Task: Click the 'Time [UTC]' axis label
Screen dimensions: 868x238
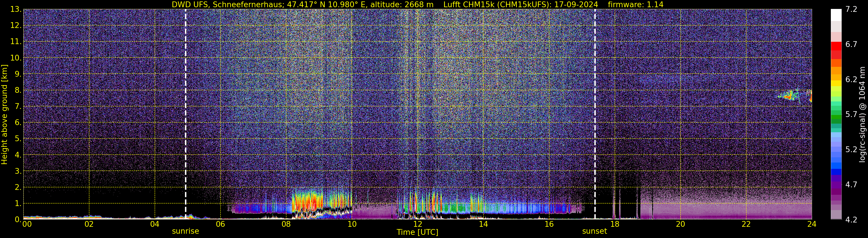Action: (417, 232)
